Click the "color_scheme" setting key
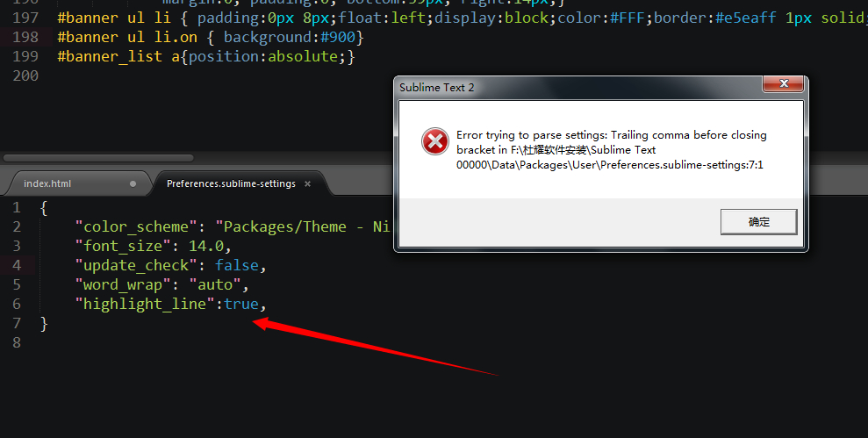 click(x=136, y=226)
